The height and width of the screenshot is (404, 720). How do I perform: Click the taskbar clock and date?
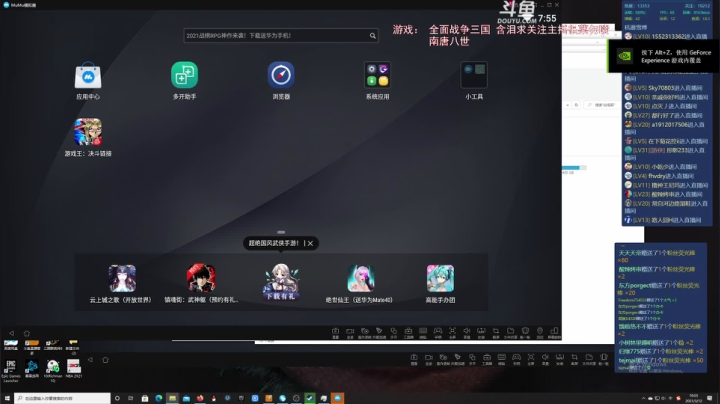694,398
